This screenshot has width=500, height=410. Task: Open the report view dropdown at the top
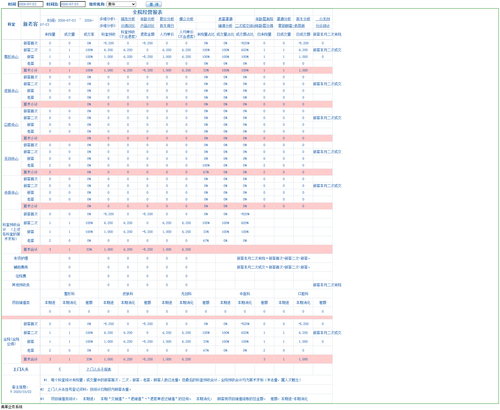click(121, 4)
